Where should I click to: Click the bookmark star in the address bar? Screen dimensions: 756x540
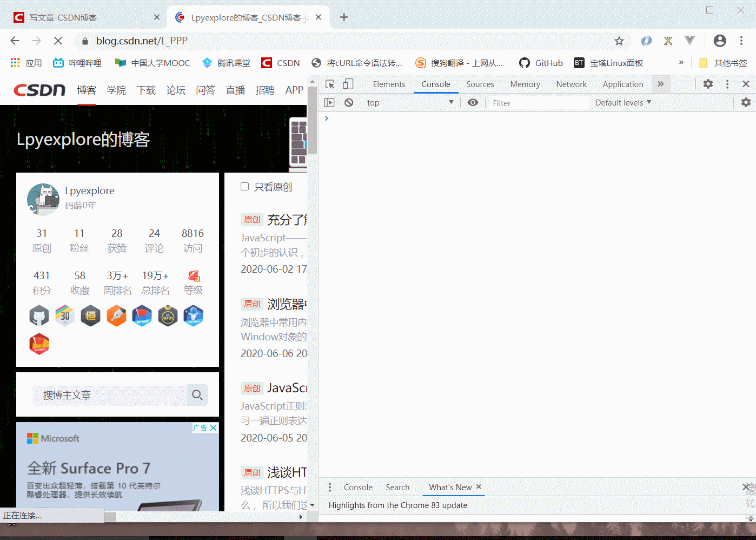coord(619,41)
